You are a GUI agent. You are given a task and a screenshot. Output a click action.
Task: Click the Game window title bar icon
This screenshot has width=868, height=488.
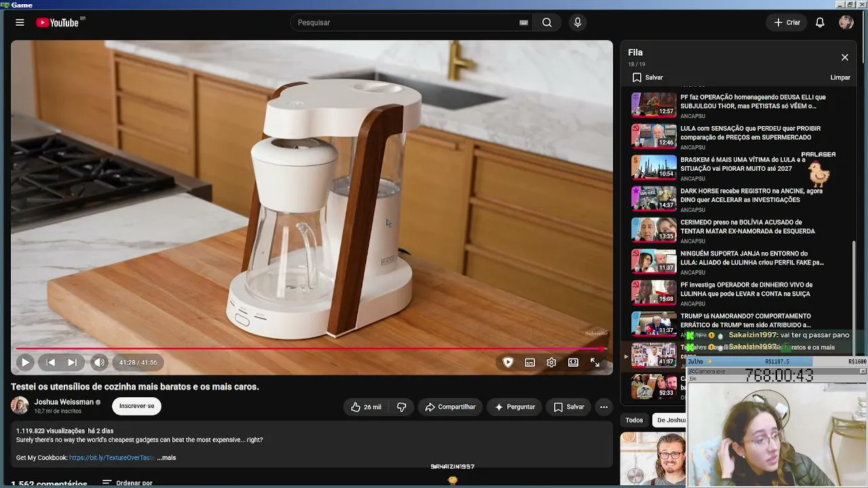(x=5, y=5)
